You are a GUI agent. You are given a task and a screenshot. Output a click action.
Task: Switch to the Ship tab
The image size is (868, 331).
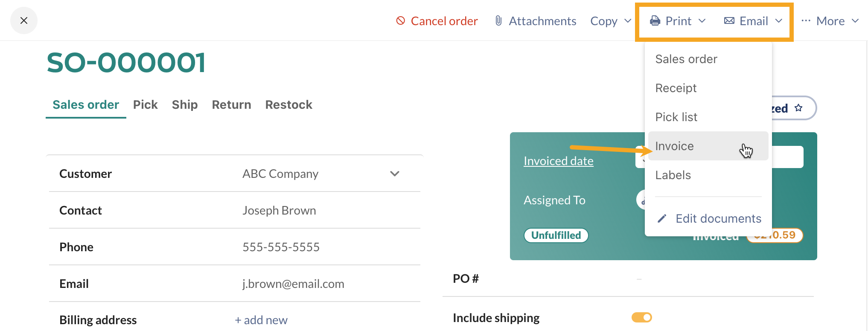pyautogui.click(x=185, y=105)
